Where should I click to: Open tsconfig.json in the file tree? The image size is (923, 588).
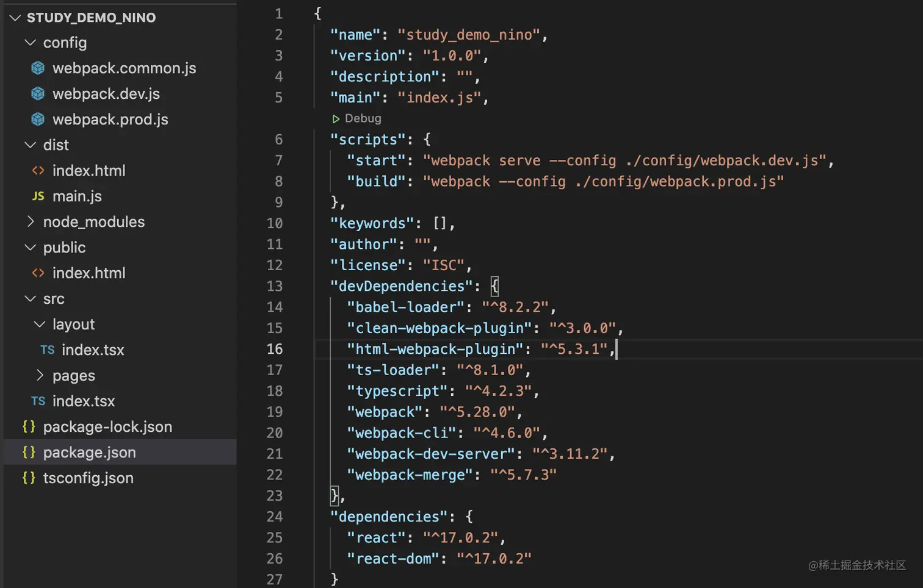point(88,478)
